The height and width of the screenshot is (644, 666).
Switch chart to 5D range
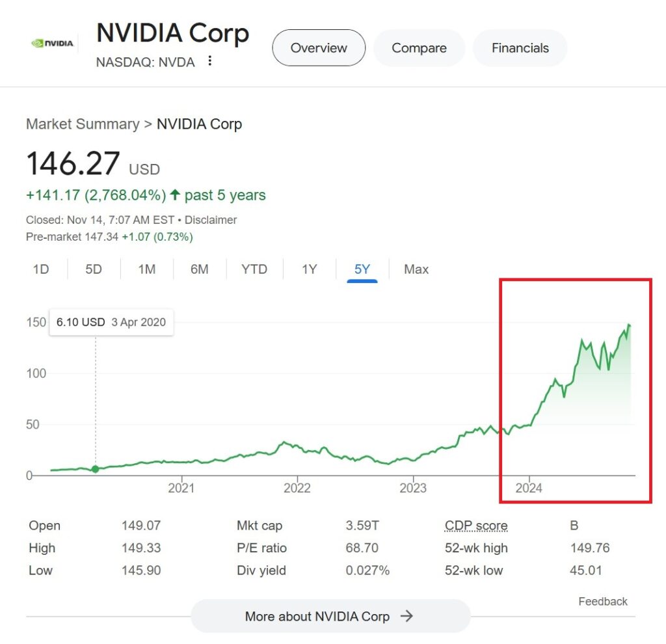pyautogui.click(x=94, y=269)
